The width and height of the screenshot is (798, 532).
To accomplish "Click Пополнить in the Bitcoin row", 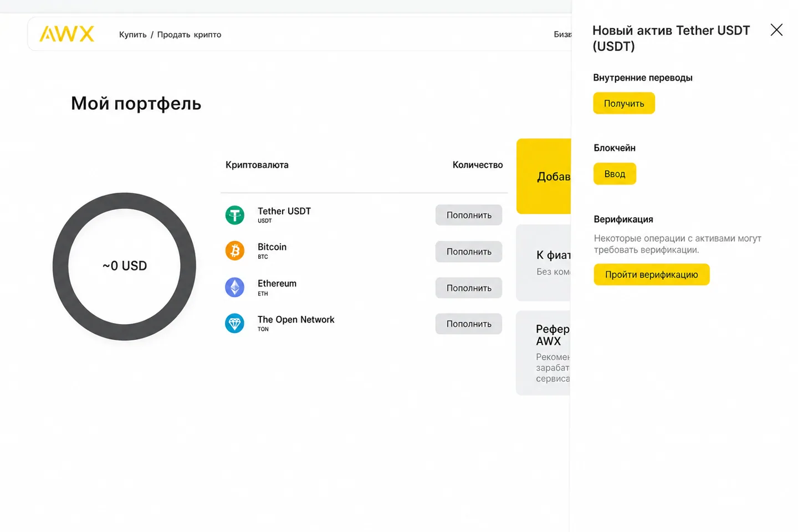I will 469,252.
